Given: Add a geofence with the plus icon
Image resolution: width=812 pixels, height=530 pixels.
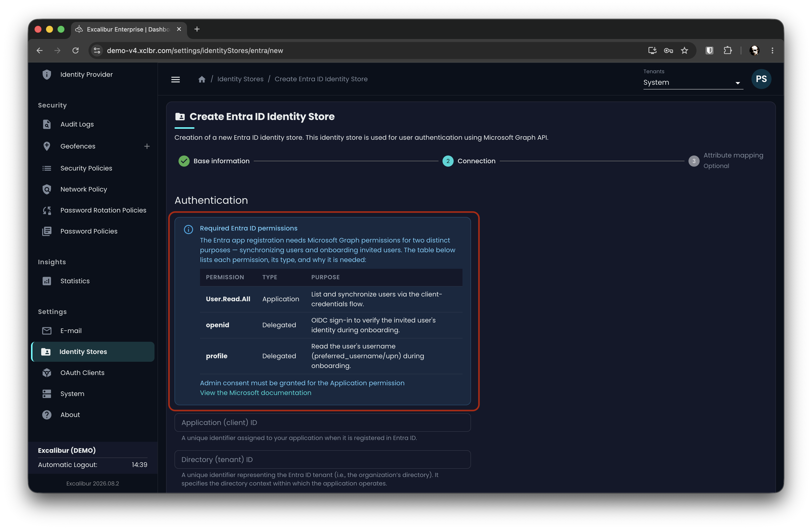Looking at the screenshot, I should pyautogui.click(x=147, y=146).
